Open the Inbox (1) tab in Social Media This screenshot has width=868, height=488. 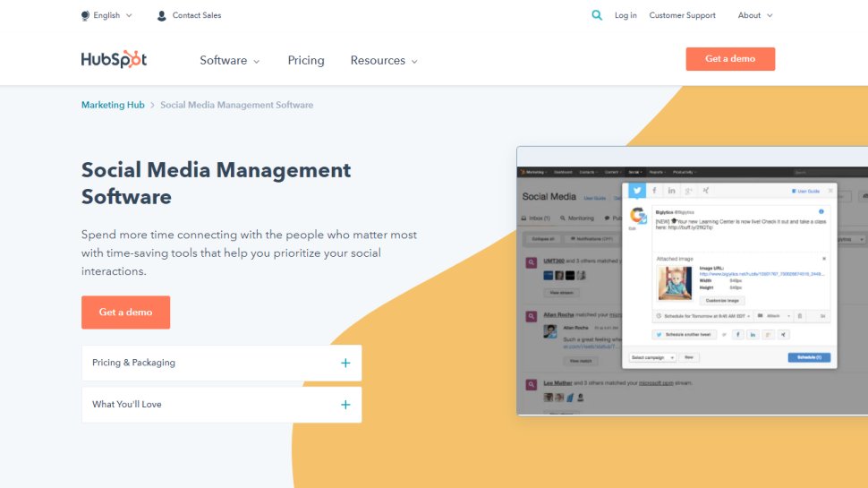coord(535,218)
